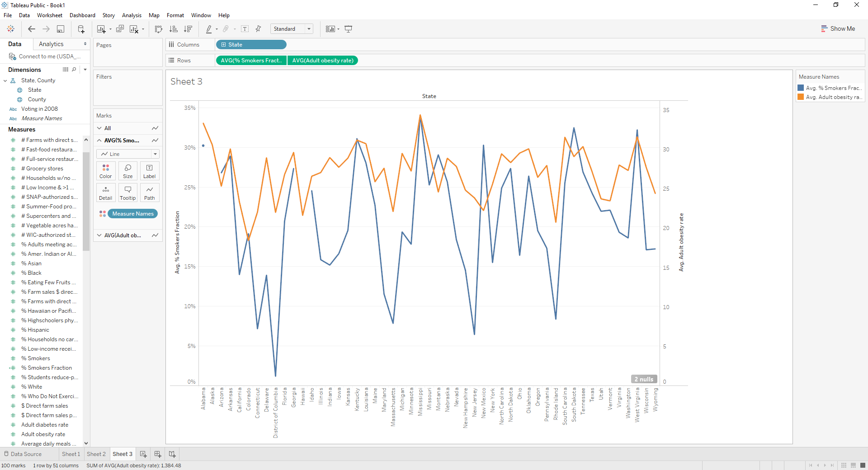Toggle mark labels with the T toolbar icon

[245, 28]
